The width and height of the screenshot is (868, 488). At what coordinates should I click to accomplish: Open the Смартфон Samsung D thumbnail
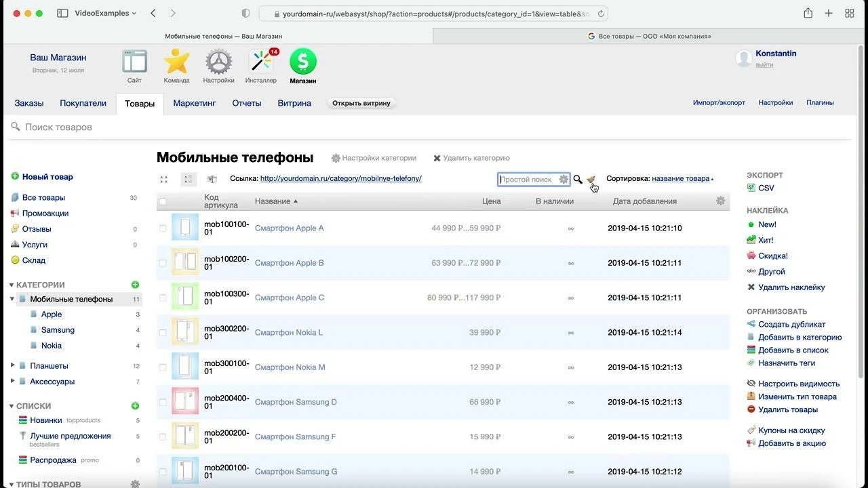pyautogui.click(x=185, y=401)
